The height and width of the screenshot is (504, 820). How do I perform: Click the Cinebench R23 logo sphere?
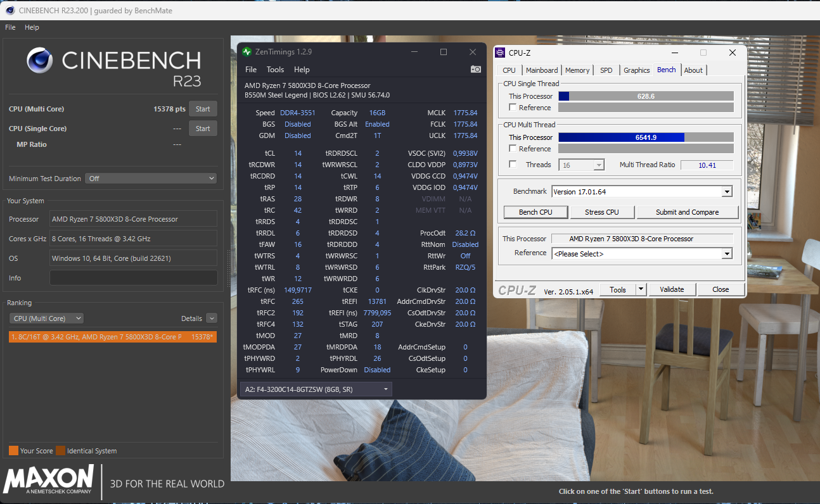point(40,60)
